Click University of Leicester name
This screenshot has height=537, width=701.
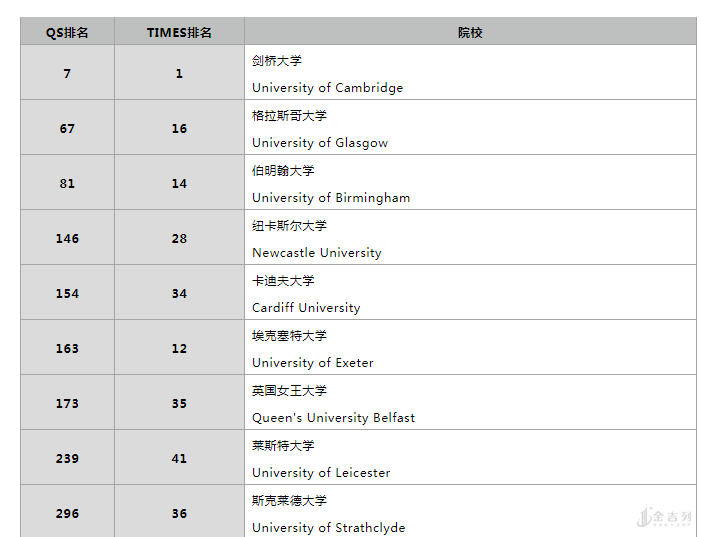point(321,473)
